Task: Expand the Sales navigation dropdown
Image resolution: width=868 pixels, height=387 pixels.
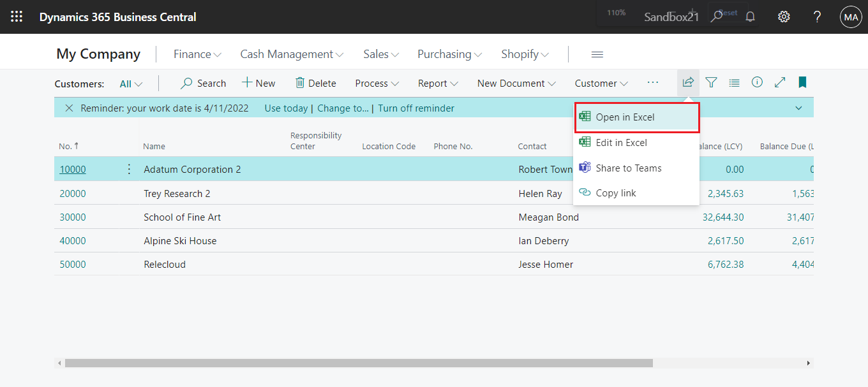Action: tap(380, 54)
